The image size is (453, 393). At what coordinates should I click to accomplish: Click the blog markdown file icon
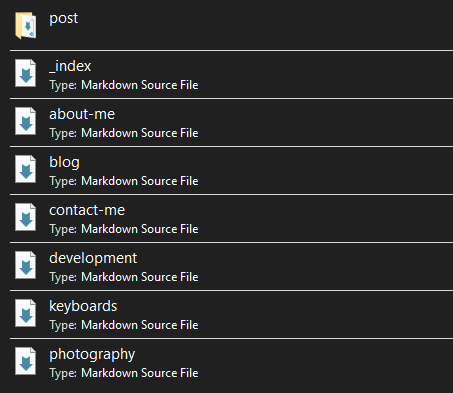(26, 169)
